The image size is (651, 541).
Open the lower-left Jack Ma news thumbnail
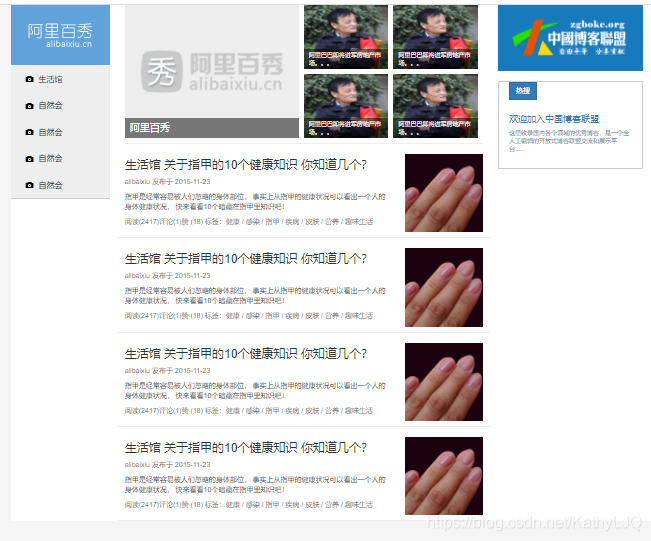click(x=346, y=106)
